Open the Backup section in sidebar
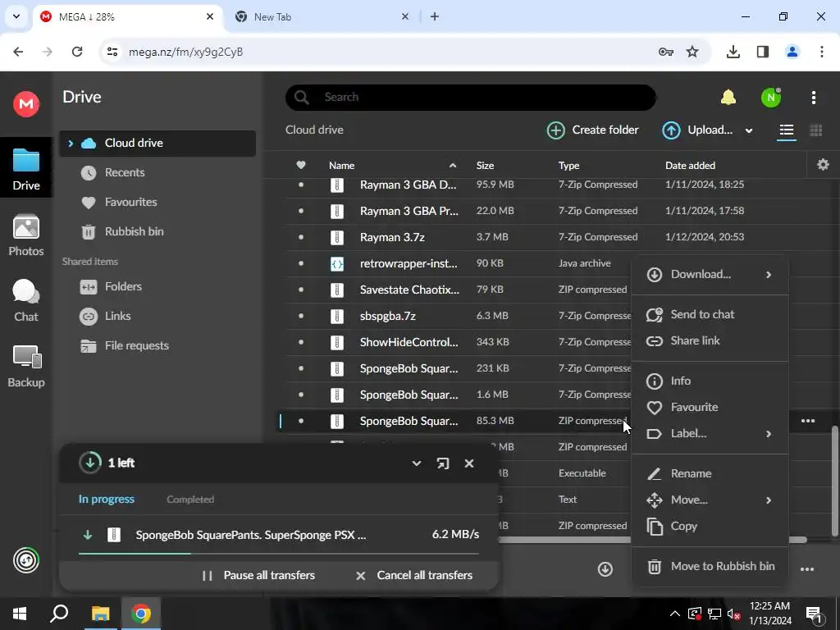 tap(26, 367)
